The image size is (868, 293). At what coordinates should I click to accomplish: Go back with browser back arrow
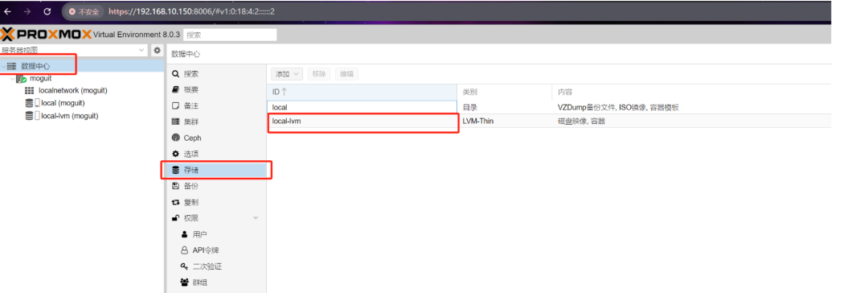[8, 11]
